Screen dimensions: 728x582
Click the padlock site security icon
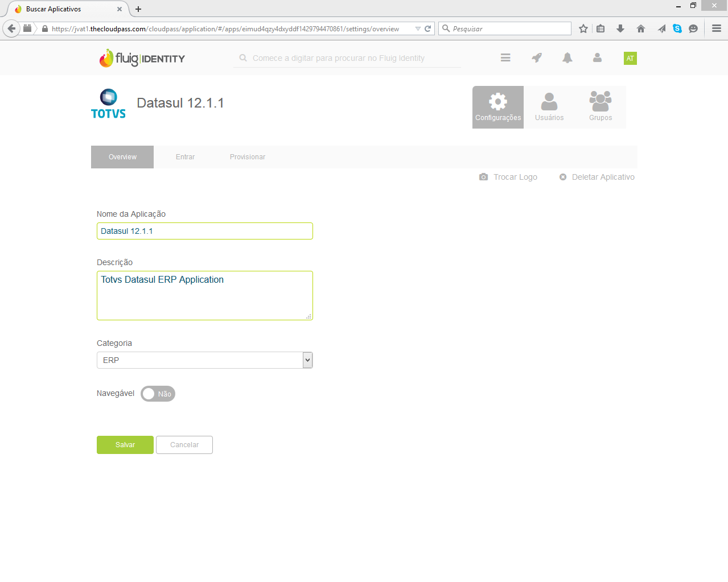point(45,28)
